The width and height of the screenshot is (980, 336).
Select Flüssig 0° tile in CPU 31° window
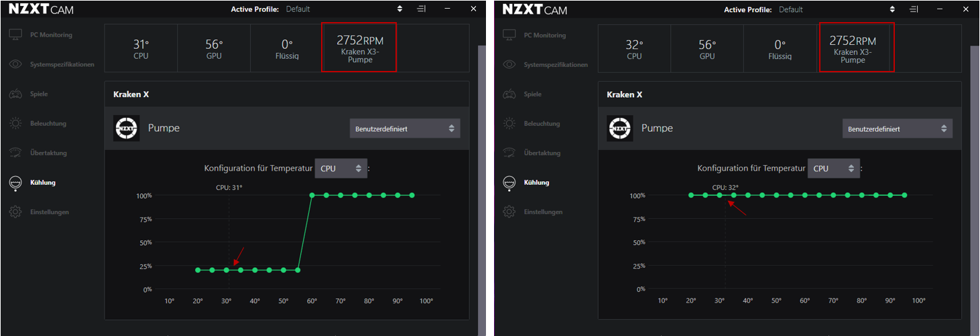point(286,48)
